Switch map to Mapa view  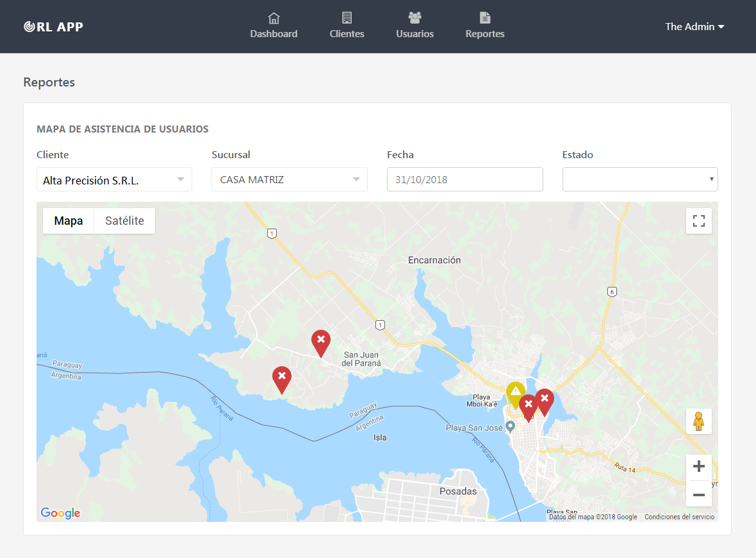pos(69,221)
